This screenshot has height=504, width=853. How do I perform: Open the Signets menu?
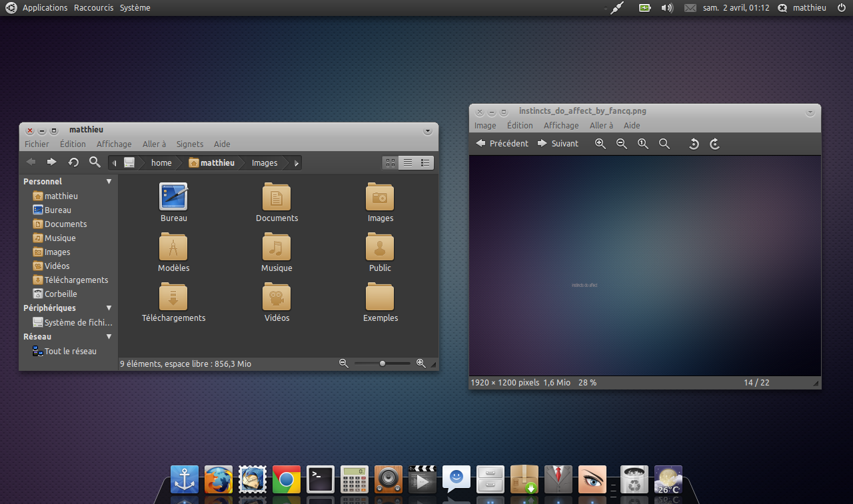190,144
